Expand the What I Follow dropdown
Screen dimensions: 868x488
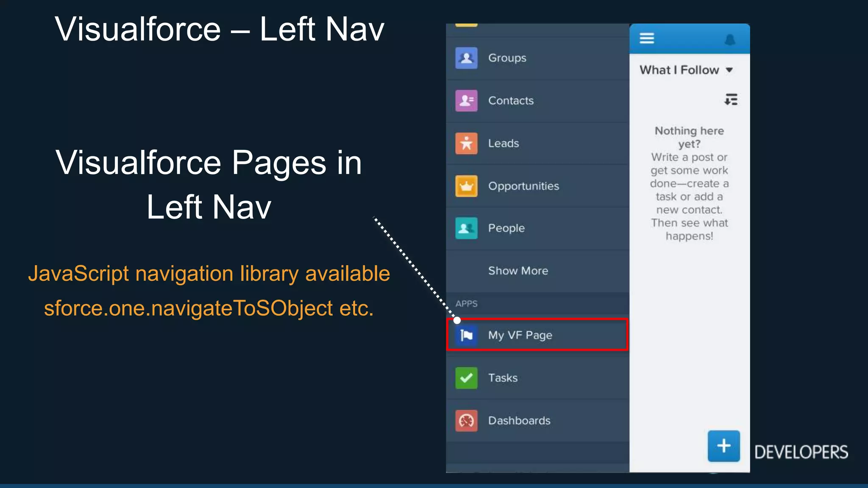686,70
